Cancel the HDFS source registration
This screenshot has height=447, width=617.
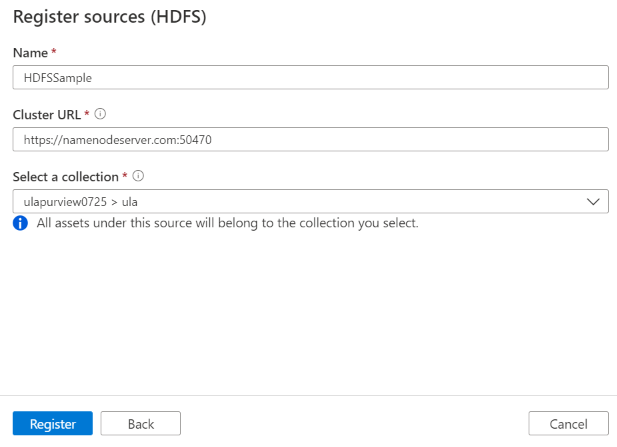point(568,424)
